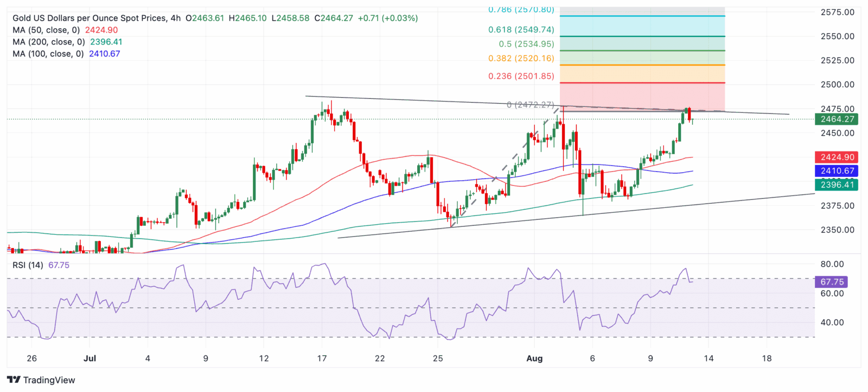Select the 0.382 (2520.16) Fibonacci level label

[x=521, y=58]
